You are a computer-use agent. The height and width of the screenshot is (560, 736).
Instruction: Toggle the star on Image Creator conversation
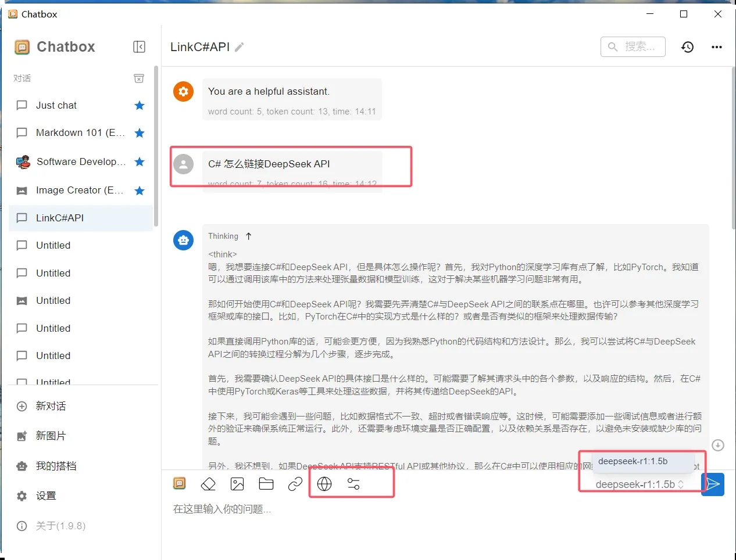pyautogui.click(x=140, y=191)
